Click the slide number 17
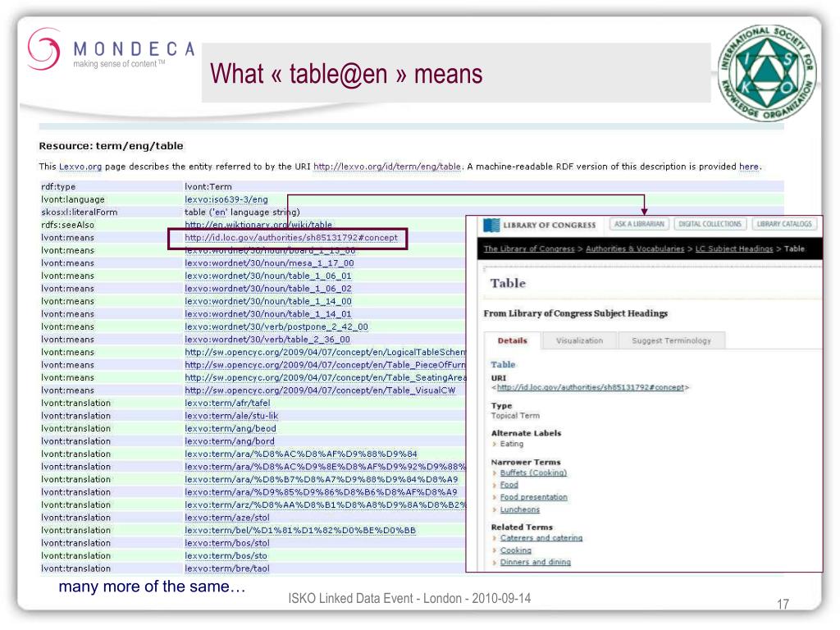 point(783,605)
